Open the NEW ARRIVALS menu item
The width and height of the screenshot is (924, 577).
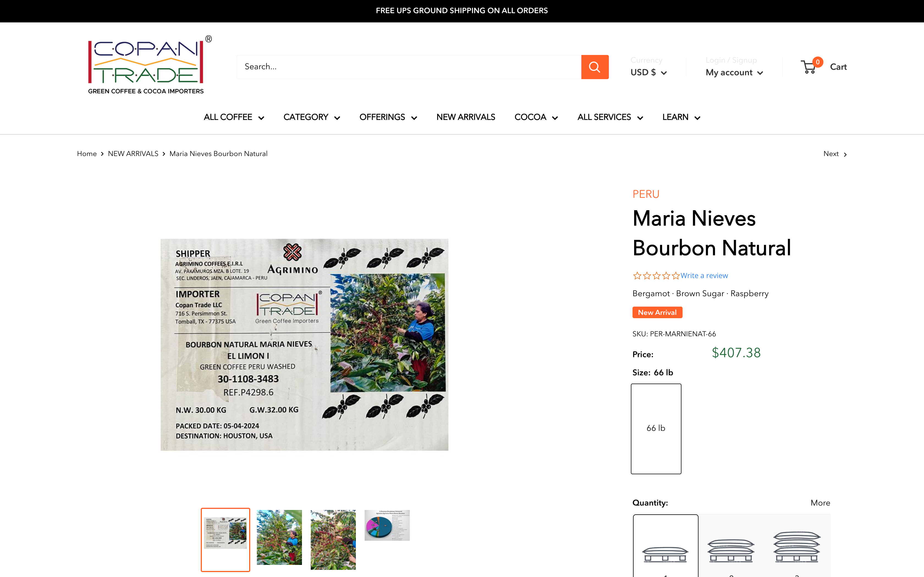click(465, 117)
